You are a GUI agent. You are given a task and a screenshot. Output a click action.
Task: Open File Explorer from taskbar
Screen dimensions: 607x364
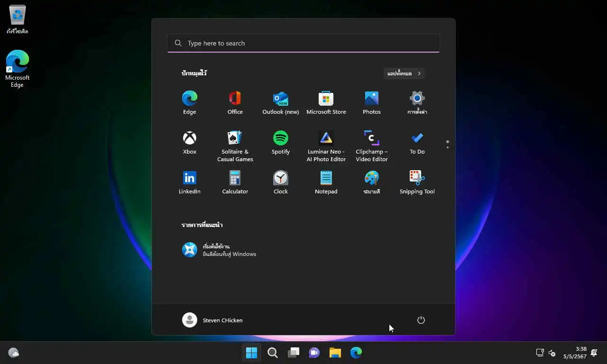point(335,353)
